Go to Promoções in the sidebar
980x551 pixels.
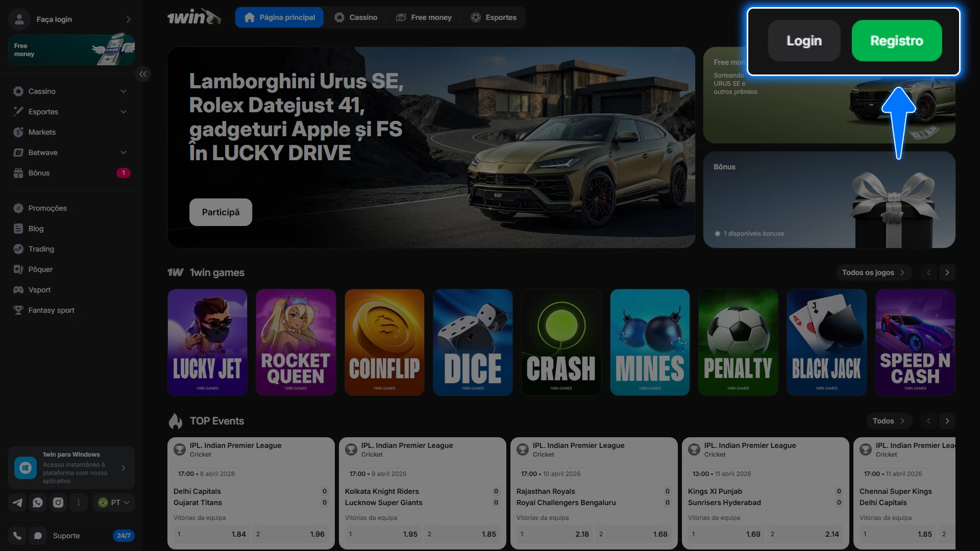(71, 208)
